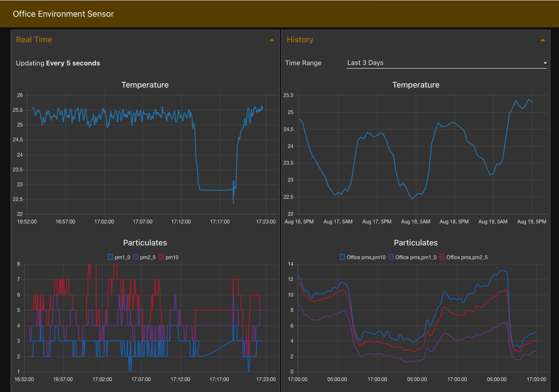Click the Aug 19, 5PM axis label

pos(532,222)
